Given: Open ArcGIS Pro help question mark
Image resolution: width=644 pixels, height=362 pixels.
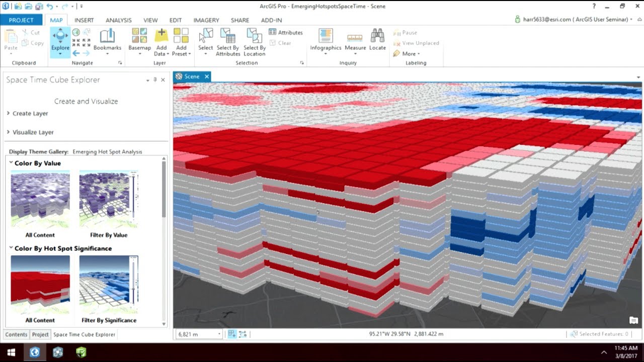Looking at the screenshot, I should (594, 6).
